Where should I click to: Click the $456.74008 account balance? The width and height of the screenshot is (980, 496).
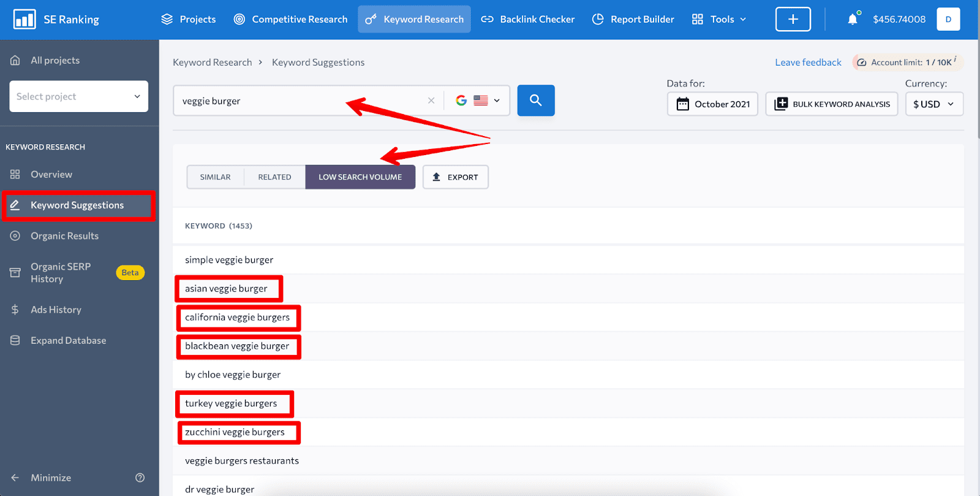[x=899, y=20]
